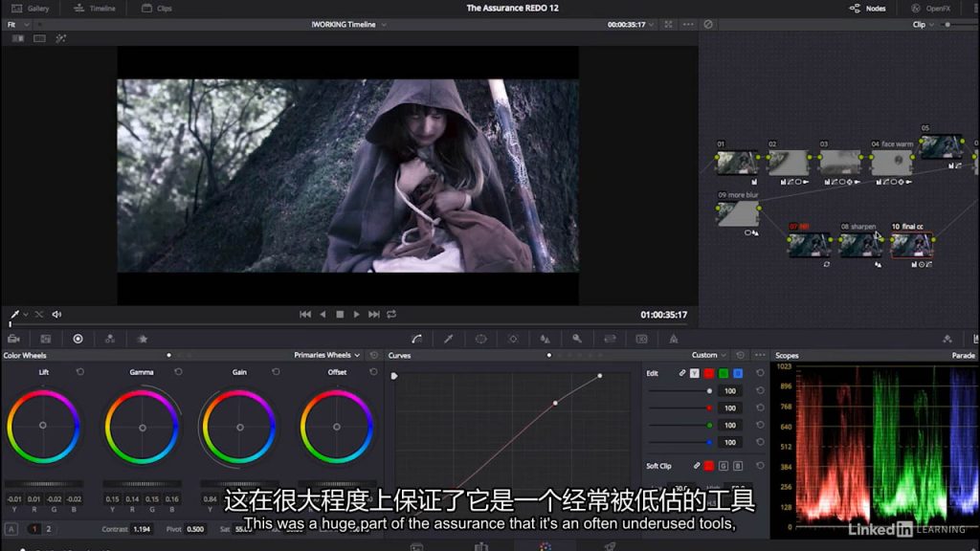Open the Sizing palette
980x551 pixels.
pos(610,339)
